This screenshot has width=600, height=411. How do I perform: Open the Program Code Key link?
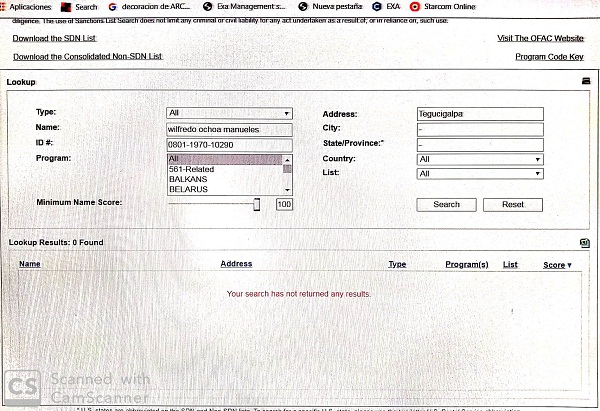pos(550,57)
